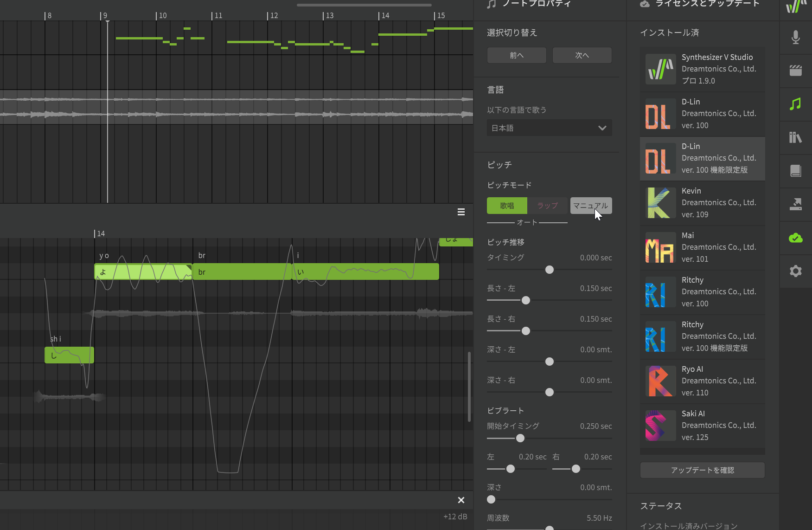Click the 0.250 sec vibrato start value
Image resolution: width=812 pixels, height=530 pixels.
point(596,426)
